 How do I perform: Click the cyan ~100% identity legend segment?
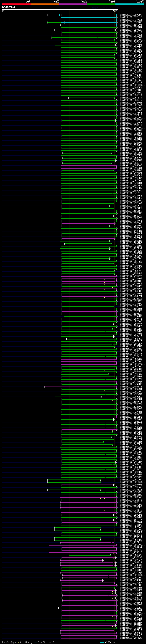coord(130,4)
